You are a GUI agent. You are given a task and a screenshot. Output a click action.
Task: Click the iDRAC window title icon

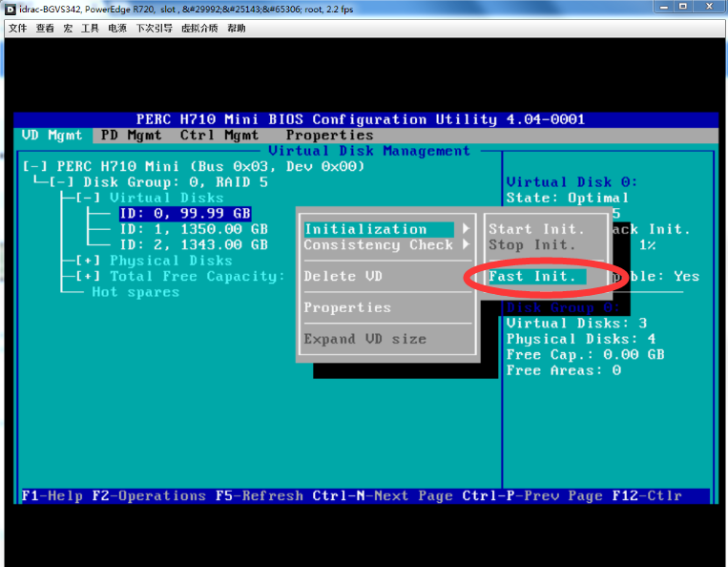coord(10,10)
